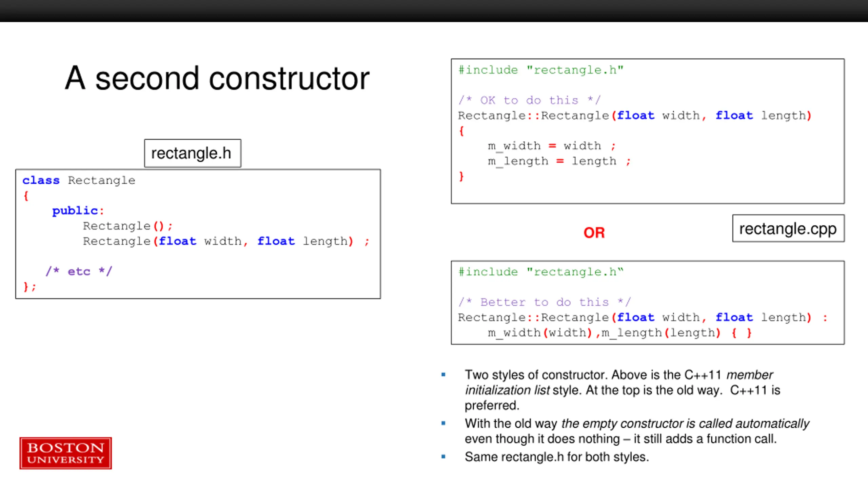Click 'Same rectangle.h for both styles' text
Viewport: 868px width, 488px height.
(x=556, y=457)
